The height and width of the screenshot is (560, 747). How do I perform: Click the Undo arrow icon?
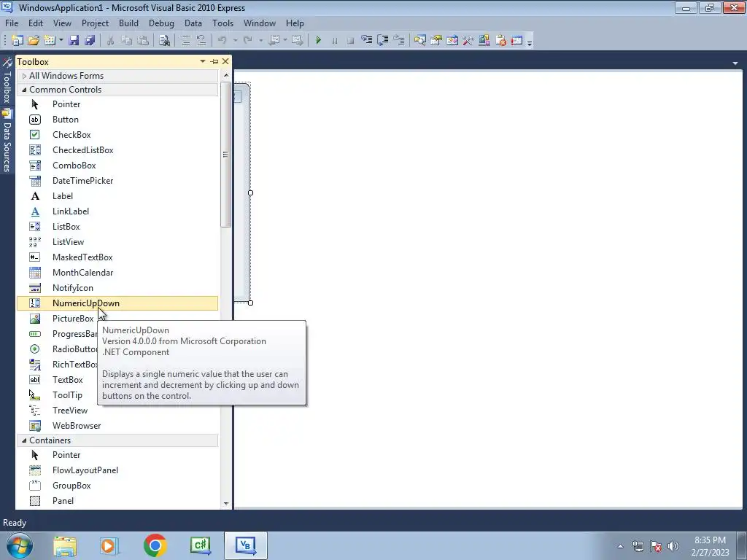(x=222, y=41)
